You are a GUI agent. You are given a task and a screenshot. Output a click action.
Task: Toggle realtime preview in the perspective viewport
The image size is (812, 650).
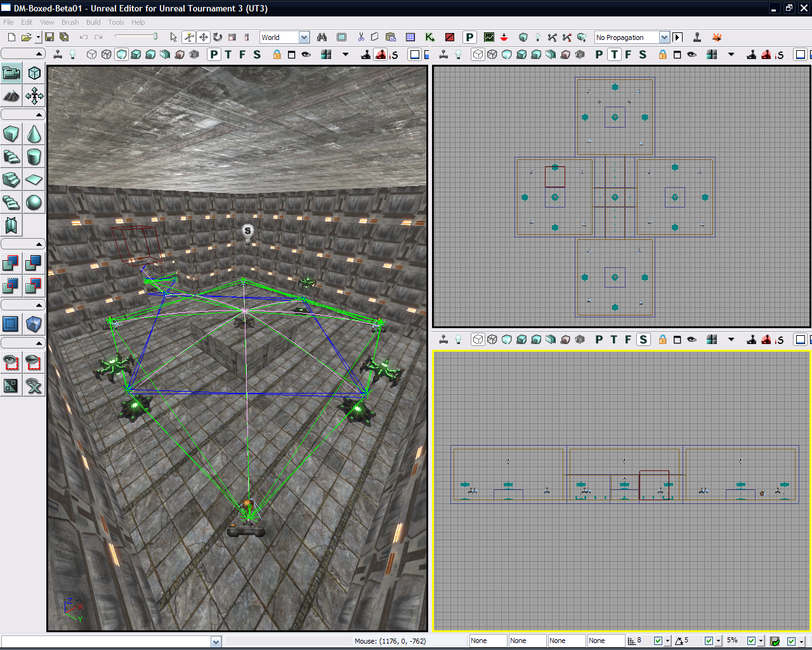coord(56,54)
